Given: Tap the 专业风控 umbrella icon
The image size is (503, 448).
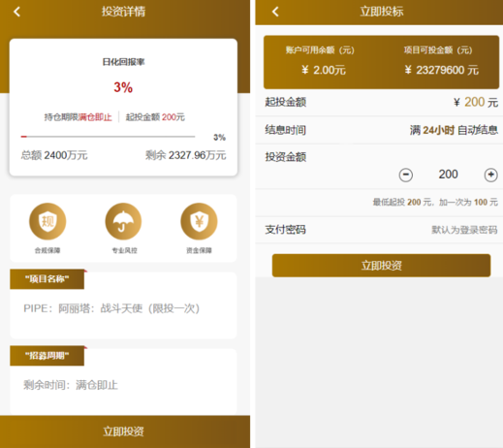Looking at the screenshot, I should pyautogui.click(x=123, y=221).
